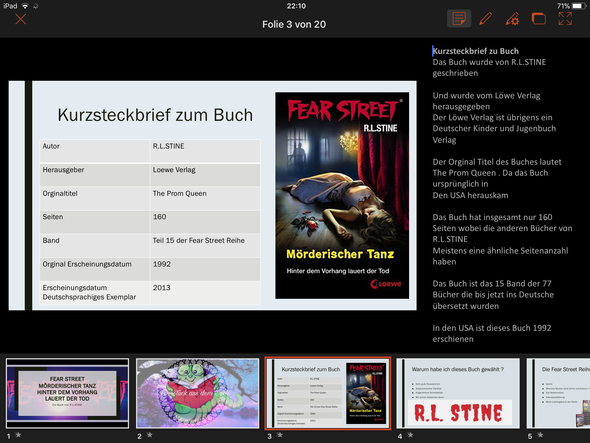The width and height of the screenshot is (590, 443).
Task: Tap table cell 'Autor'
Action: (x=95, y=151)
